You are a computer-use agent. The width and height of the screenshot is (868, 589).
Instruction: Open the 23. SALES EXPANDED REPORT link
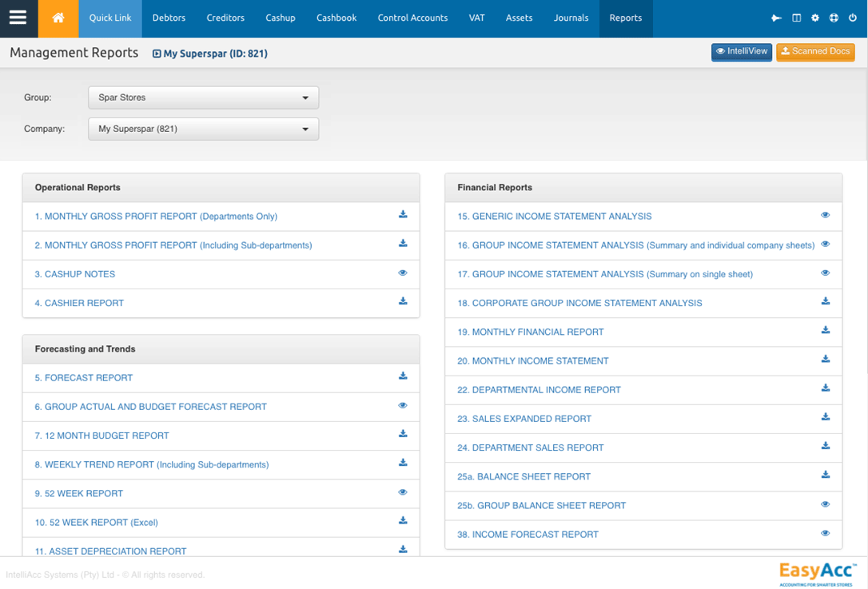click(x=524, y=419)
